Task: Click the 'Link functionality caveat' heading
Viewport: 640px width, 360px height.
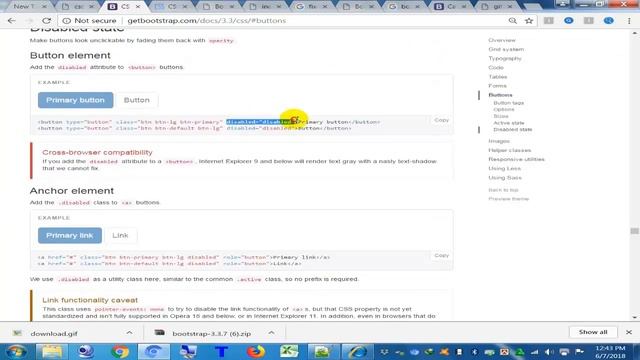Action: (x=90, y=300)
